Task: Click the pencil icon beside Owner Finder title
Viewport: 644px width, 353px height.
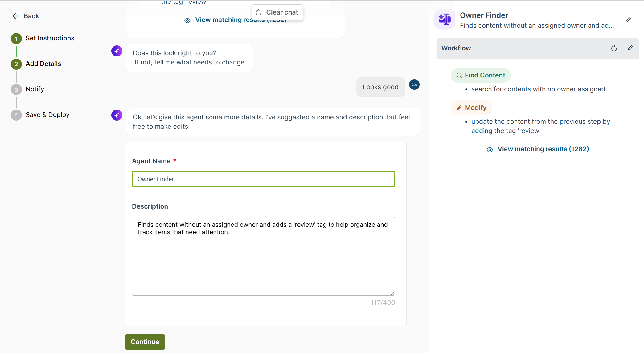Action: [628, 20]
